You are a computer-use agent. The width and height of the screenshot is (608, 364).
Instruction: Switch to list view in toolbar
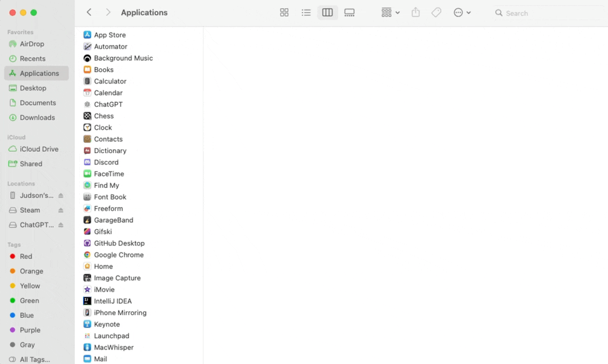pos(306,13)
